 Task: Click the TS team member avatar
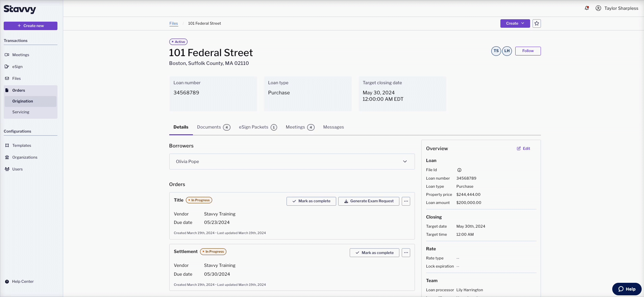click(496, 51)
